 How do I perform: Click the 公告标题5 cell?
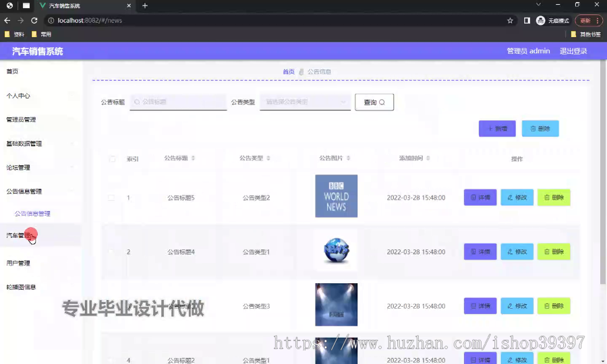(x=181, y=198)
